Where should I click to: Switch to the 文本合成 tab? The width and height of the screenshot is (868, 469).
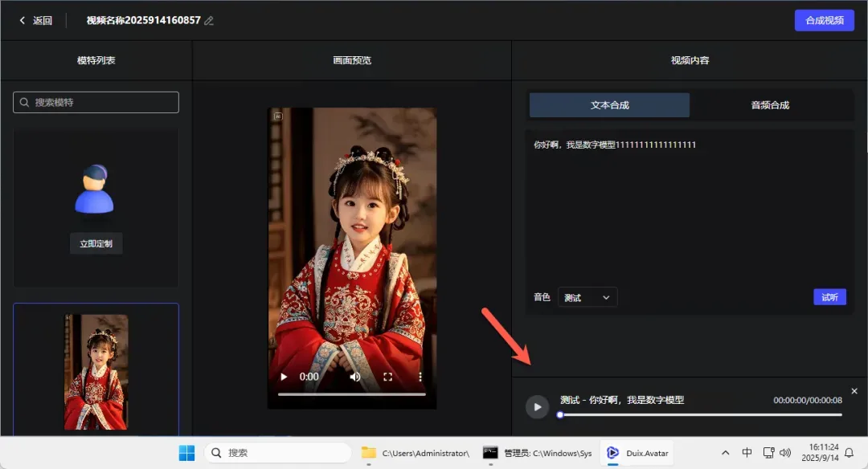pyautogui.click(x=609, y=105)
